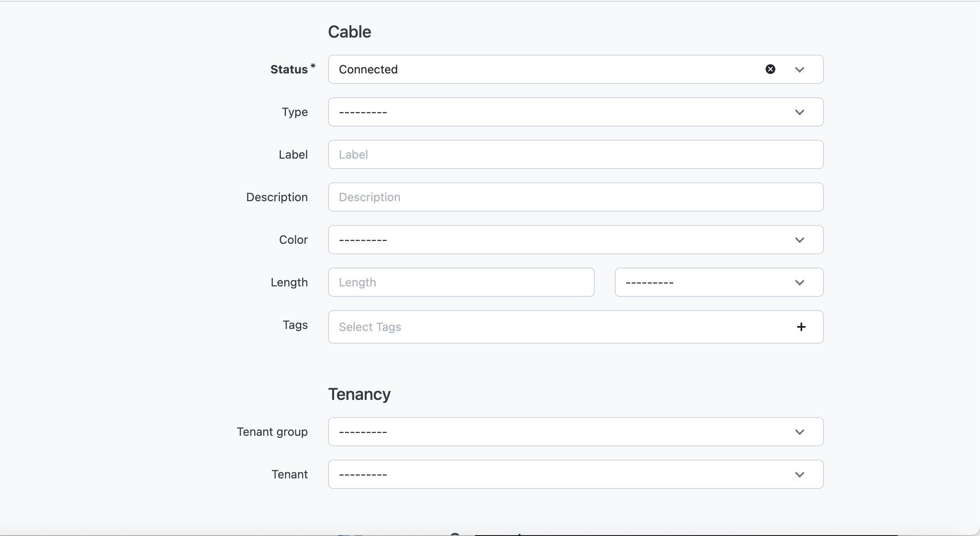The width and height of the screenshot is (980, 536).
Task: Click the Status field label text
Action: click(x=289, y=69)
